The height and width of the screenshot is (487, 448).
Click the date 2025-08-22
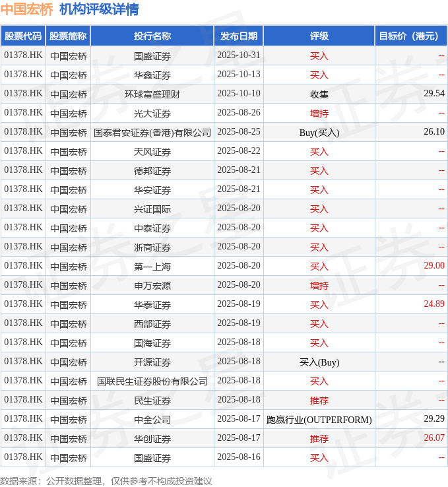click(x=238, y=151)
